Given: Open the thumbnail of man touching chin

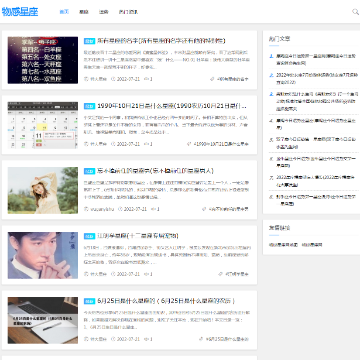Looking at the screenshot, I should click(x=43, y=255).
